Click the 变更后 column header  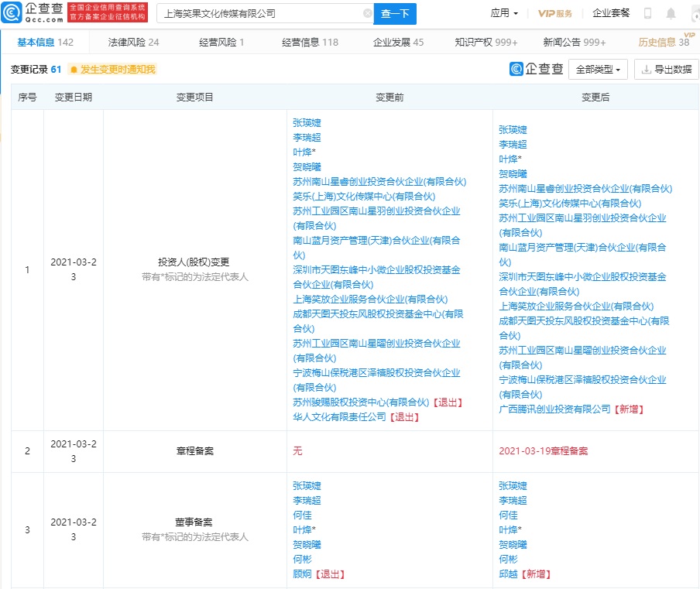click(595, 98)
